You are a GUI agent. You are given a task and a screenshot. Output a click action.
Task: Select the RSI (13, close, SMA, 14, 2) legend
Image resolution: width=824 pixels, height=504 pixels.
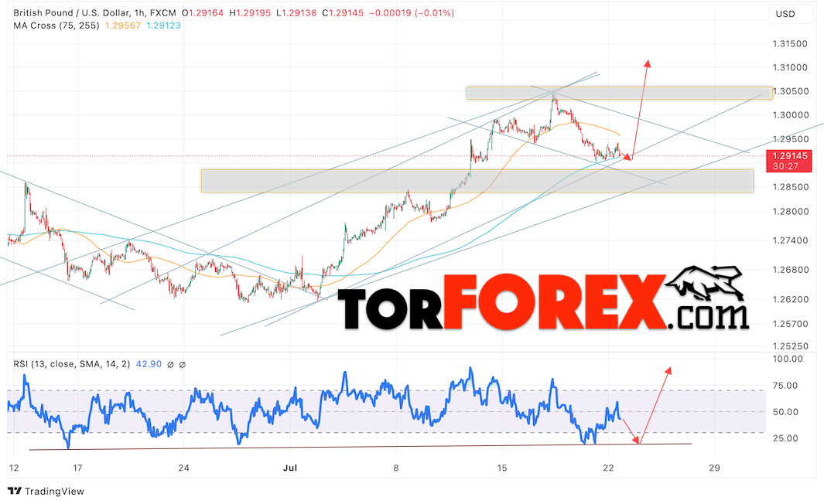click(71, 364)
